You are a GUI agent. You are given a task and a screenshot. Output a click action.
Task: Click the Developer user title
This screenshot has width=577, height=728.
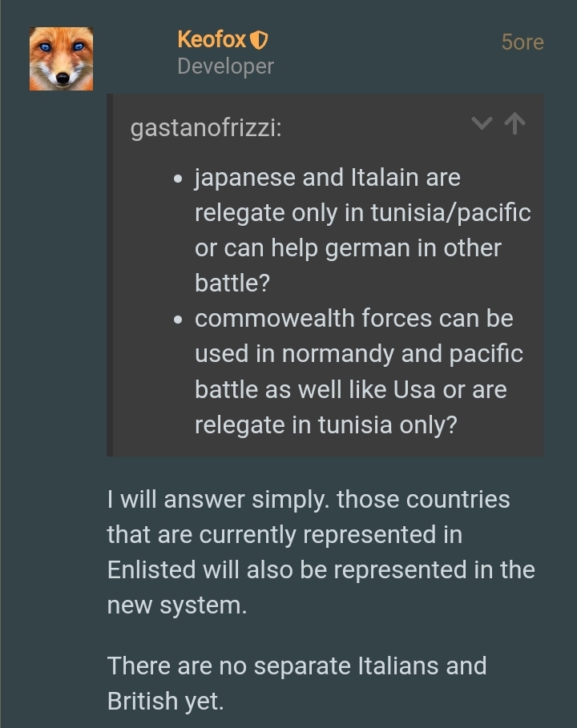coord(225,66)
